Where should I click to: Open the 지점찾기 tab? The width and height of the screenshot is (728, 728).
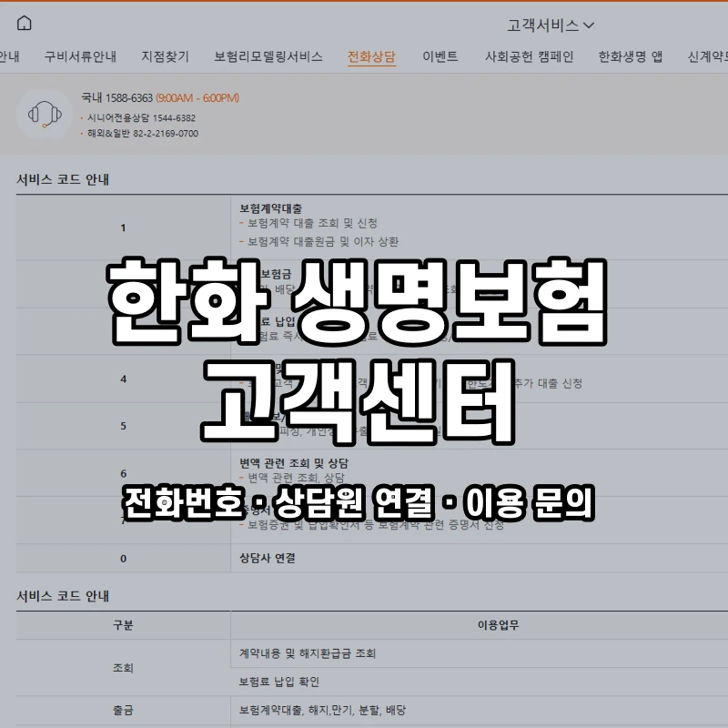[x=166, y=56]
